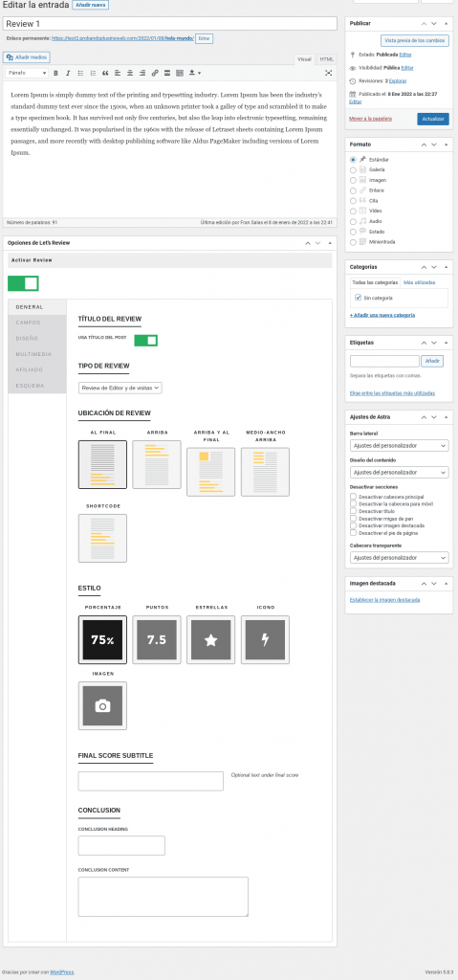The height and width of the screenshot is (980, 458).
Task: Switch to the HTML editor tab
Action: [326, 59]
